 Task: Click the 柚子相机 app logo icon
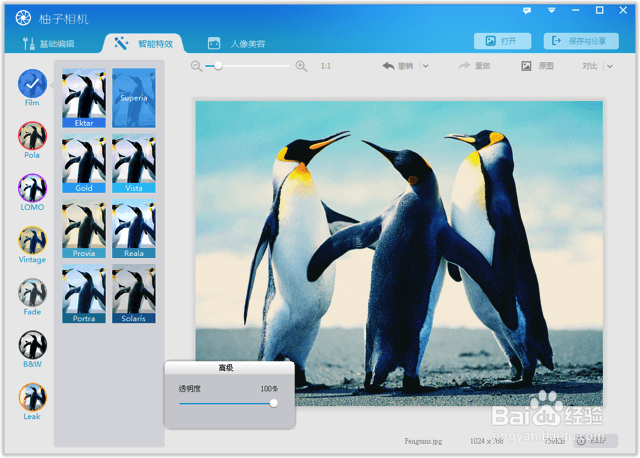coord(23,18)
